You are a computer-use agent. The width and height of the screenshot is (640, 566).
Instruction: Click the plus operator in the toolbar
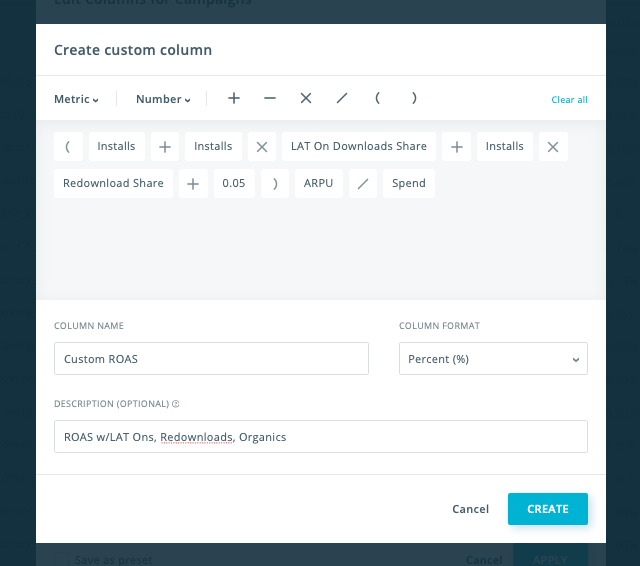coord(234,98)
